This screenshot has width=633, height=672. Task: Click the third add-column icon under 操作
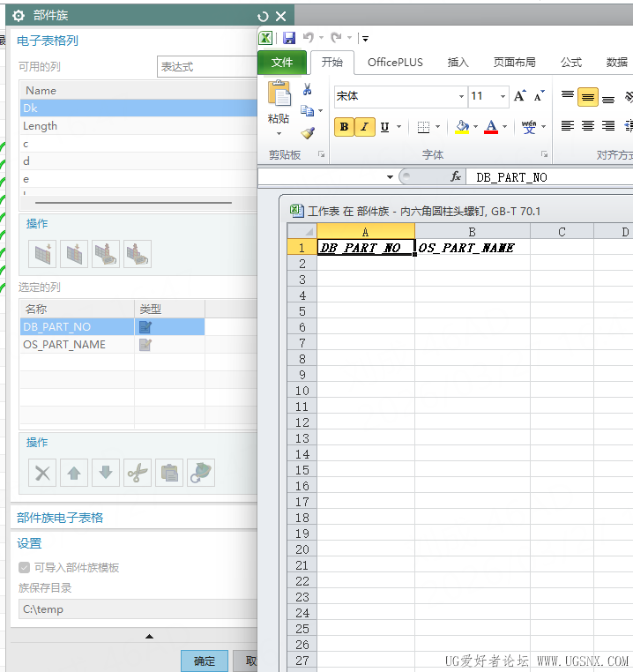click(x=106, y=254)
